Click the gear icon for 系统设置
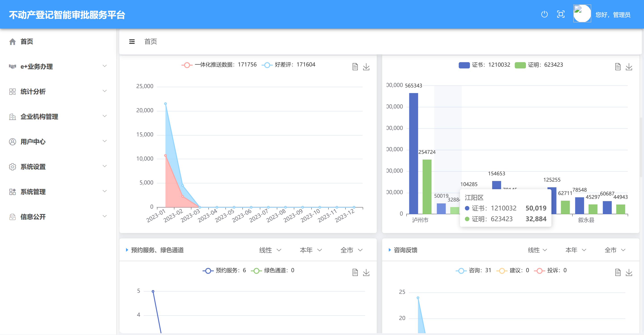644x335 pixels. pyautogui.click(x=13, y=167)
